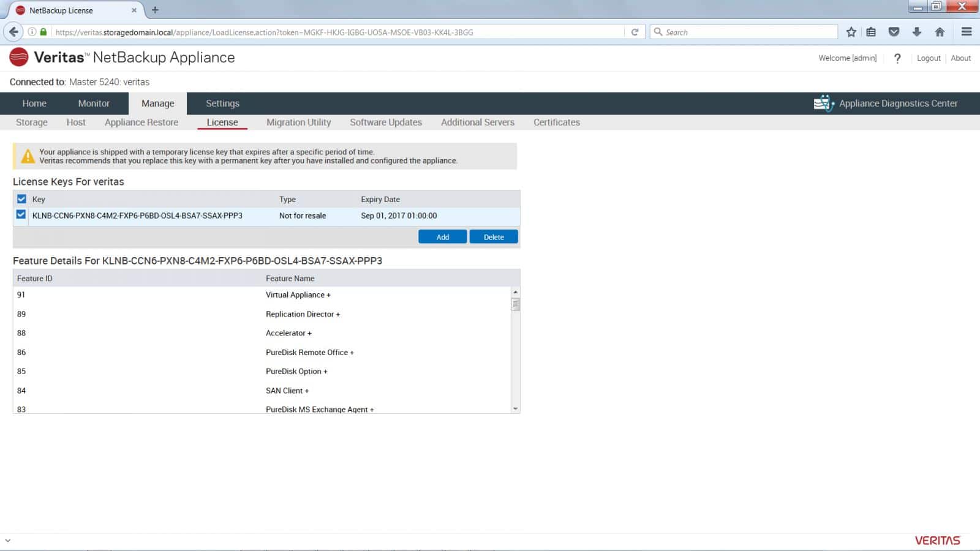Screen dimensions: 980x551
Task: Bookmark this page with the star icon
Action: [x=851, y=32]
